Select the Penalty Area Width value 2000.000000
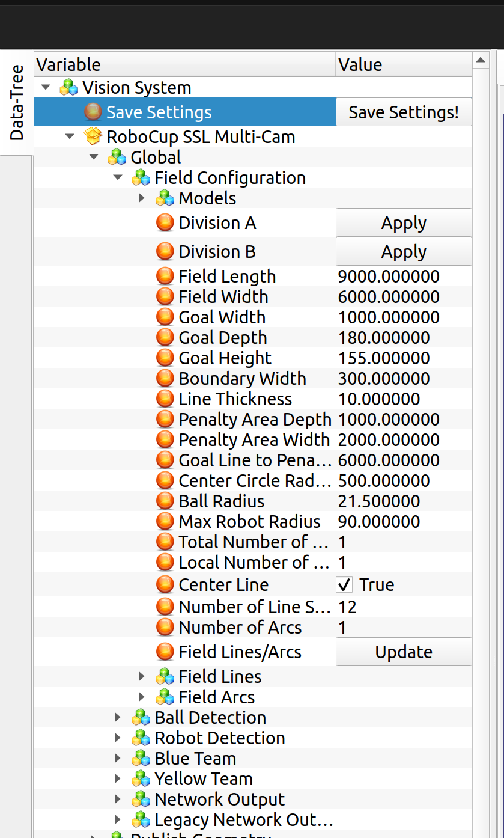Screen dimensions: 504x838 pos(389,440)
